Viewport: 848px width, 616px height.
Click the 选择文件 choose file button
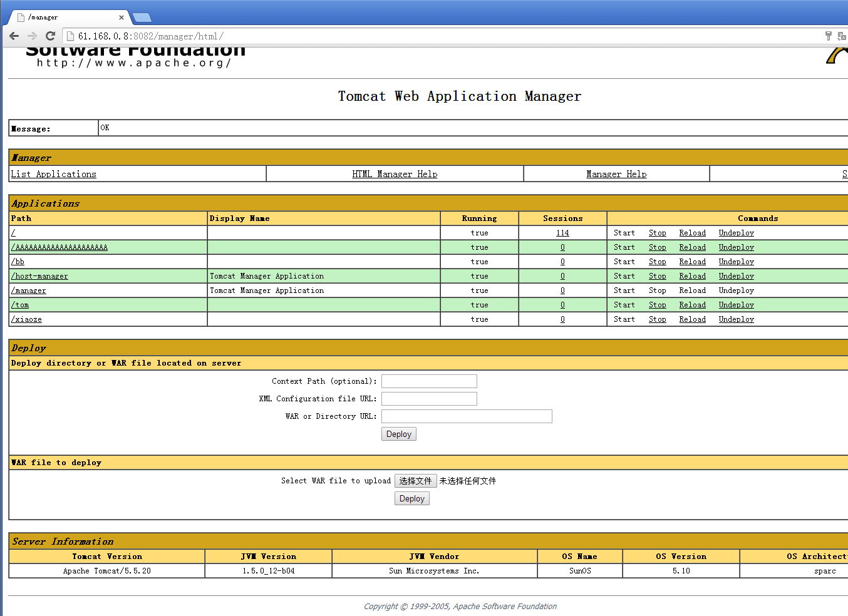416,481
